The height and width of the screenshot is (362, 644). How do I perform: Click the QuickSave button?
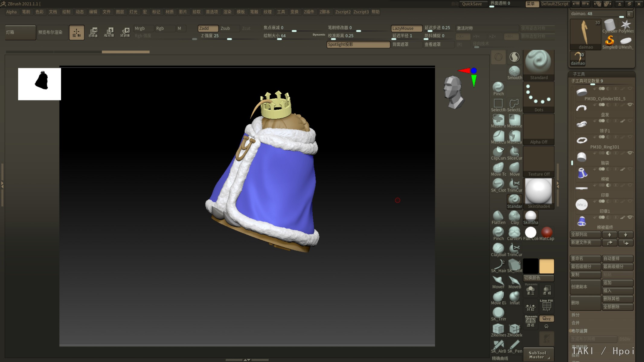pos(472,4)
